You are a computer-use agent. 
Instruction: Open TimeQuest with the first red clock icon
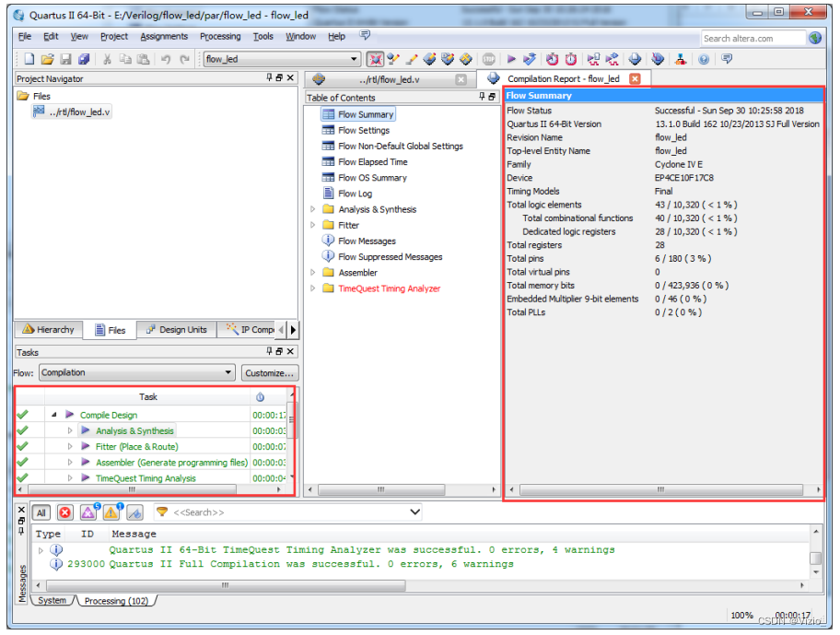click(x=553, y=59)
